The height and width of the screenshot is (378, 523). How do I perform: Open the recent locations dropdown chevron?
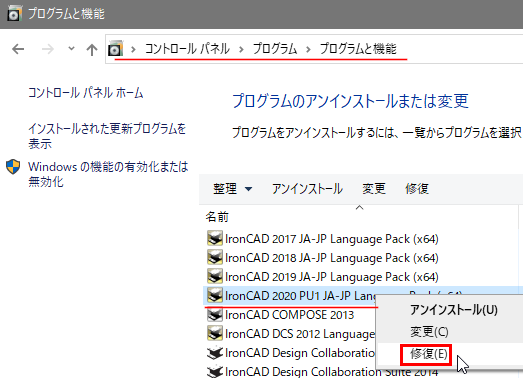point(71,49)
